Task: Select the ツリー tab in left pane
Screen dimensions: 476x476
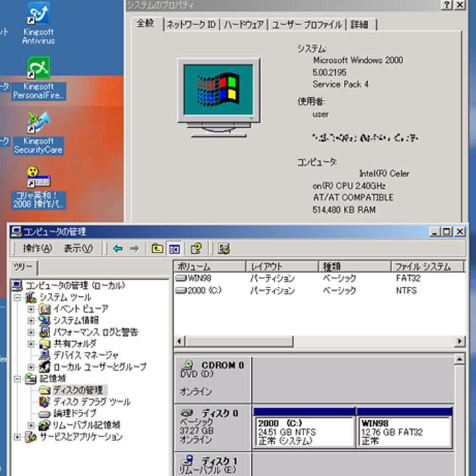Action: pyautogui.click(x=23, y=267)
